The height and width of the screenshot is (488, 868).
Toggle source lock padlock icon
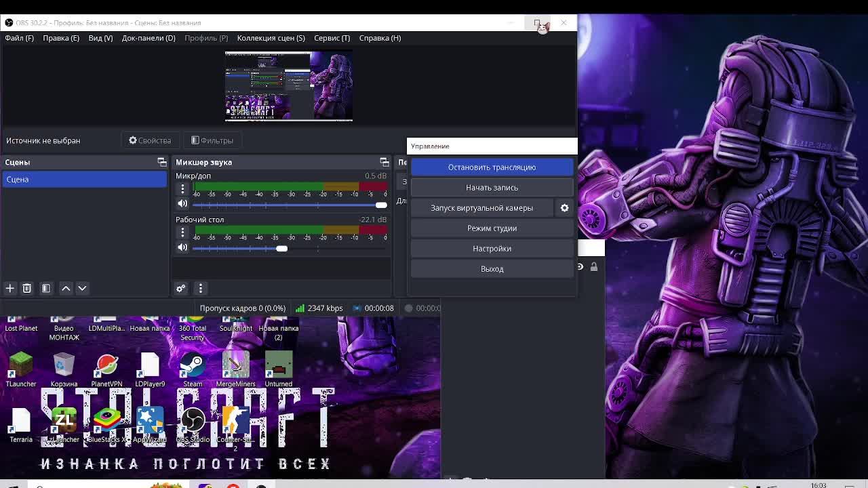tap(594, 267)
